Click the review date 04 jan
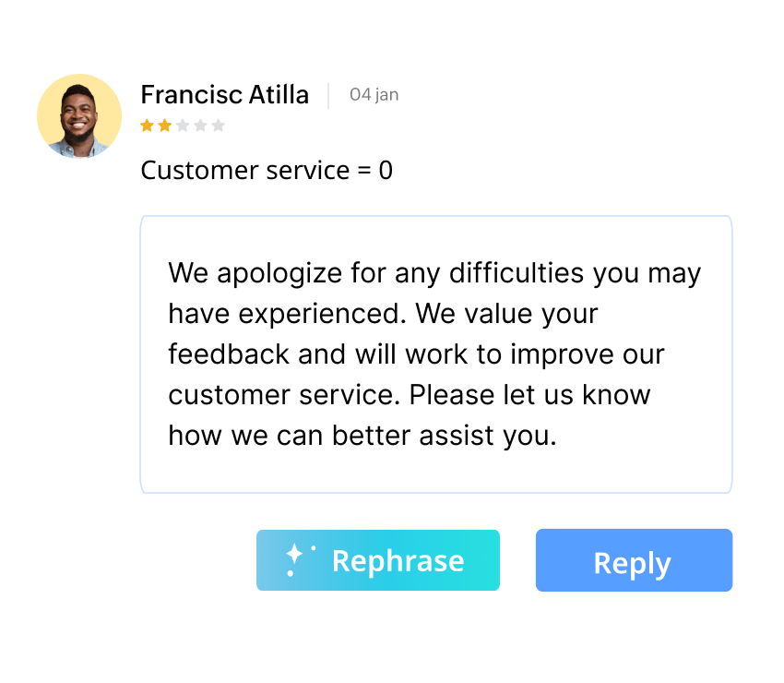This screenshot has width=784, height=683. tap(374, 95)
